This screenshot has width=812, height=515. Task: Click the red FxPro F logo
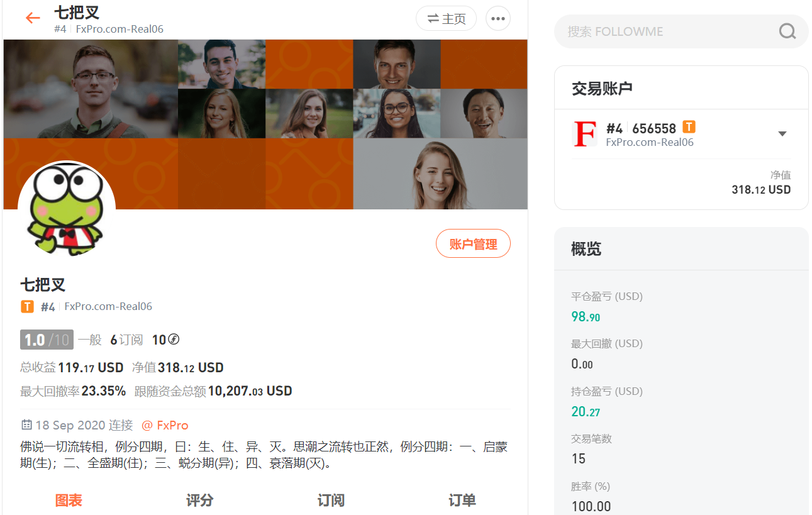[x=585, y=134]
